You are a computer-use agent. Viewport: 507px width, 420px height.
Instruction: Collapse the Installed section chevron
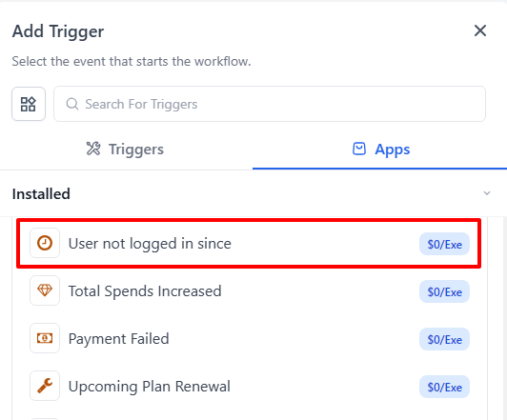(x=487, y=193)
